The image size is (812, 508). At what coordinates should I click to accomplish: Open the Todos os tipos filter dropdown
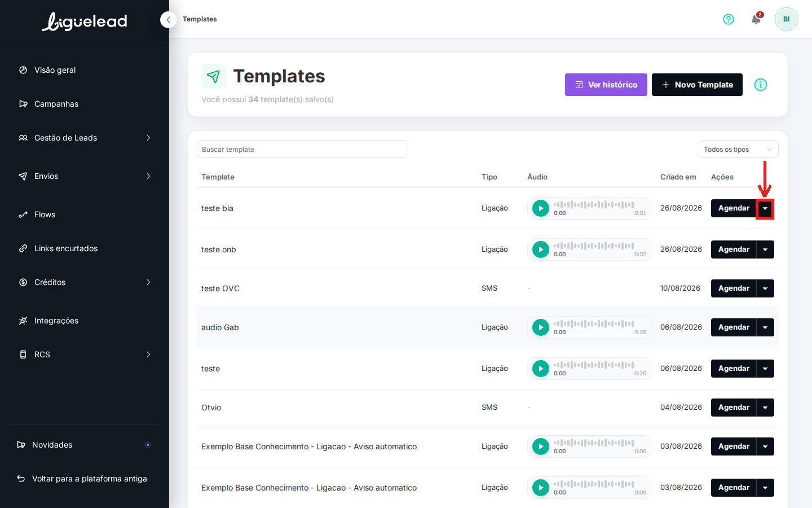[739, 150]
